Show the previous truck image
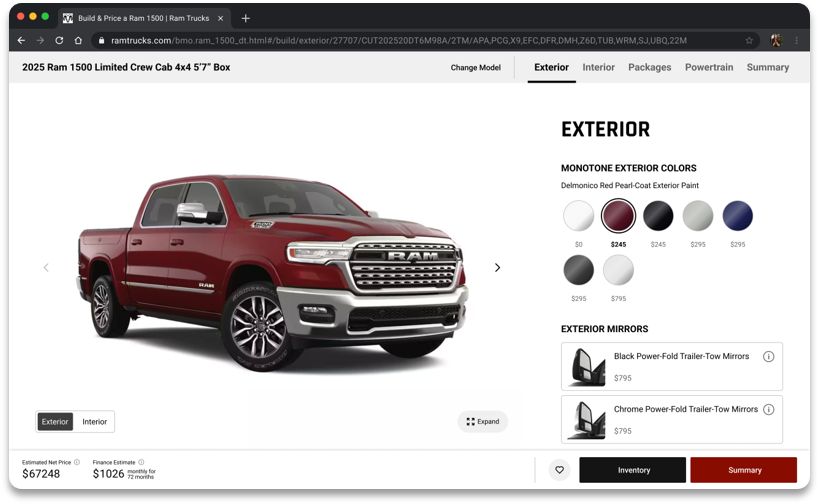Viewport: 819px width, 504px height. tap(46, 267)
